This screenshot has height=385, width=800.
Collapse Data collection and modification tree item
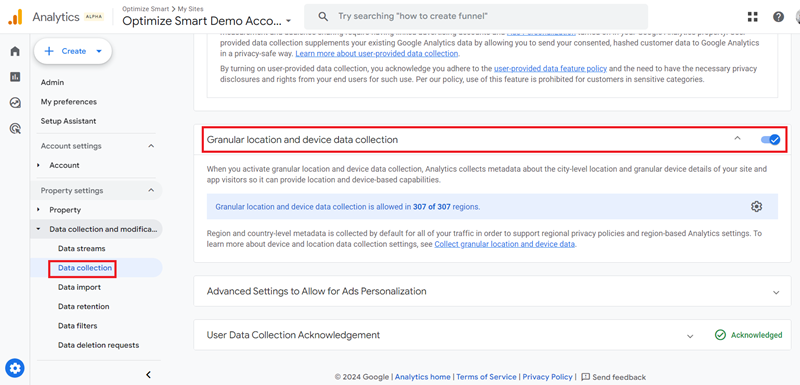point(38,229)
